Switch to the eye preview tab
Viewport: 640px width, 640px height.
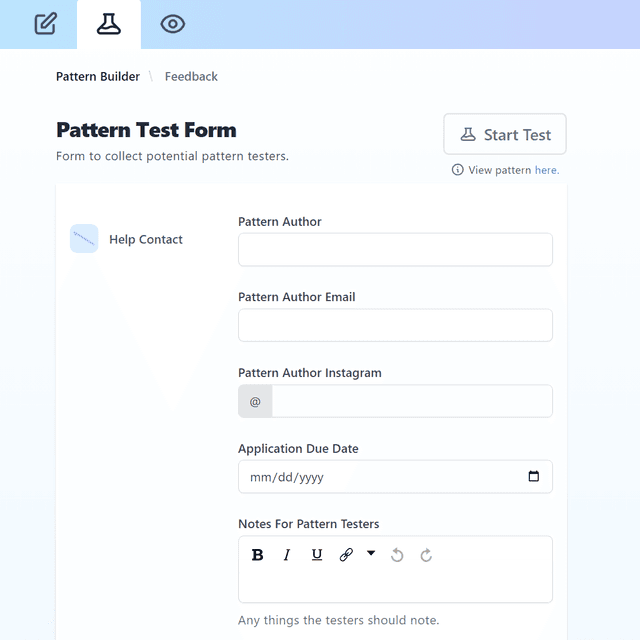coord(173,24)
